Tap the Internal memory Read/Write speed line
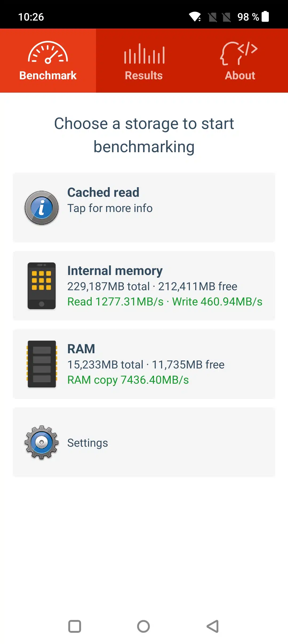Viewport: 288px width, 644px height. point(165,302)
